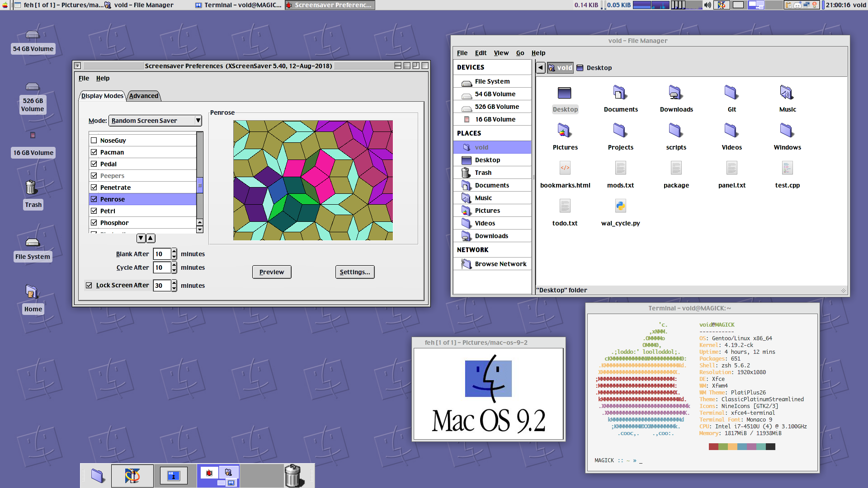Open the Trash can on the taskbar

click(294, 475)
